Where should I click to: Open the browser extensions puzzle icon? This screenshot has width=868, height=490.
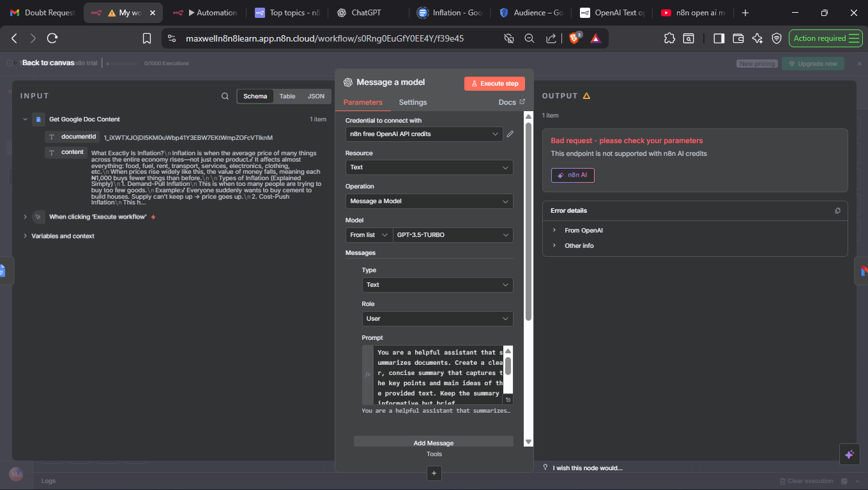click(x=669, y=39)
